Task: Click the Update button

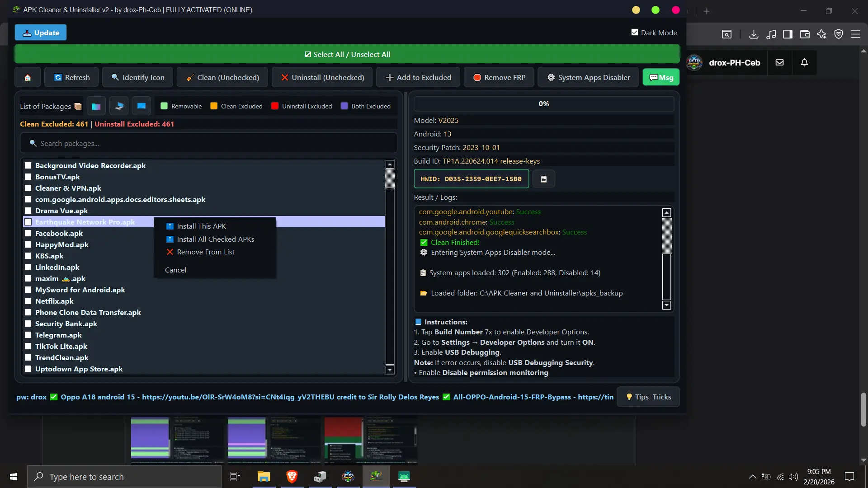Action: pos(41,33)
